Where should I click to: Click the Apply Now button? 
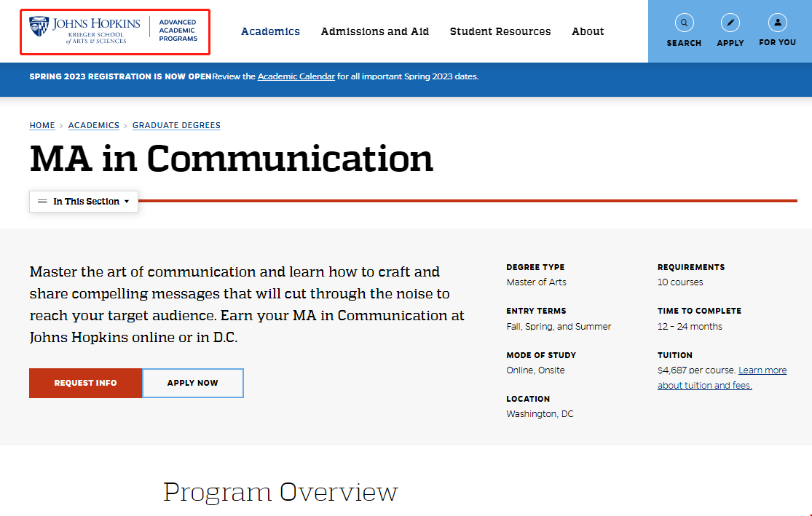pos(192,383)
